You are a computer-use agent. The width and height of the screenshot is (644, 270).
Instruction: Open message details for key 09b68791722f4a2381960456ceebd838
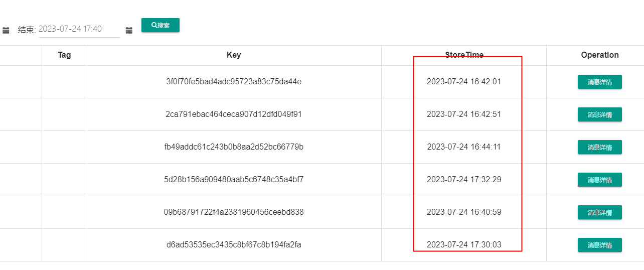click(x=600, y=212)
